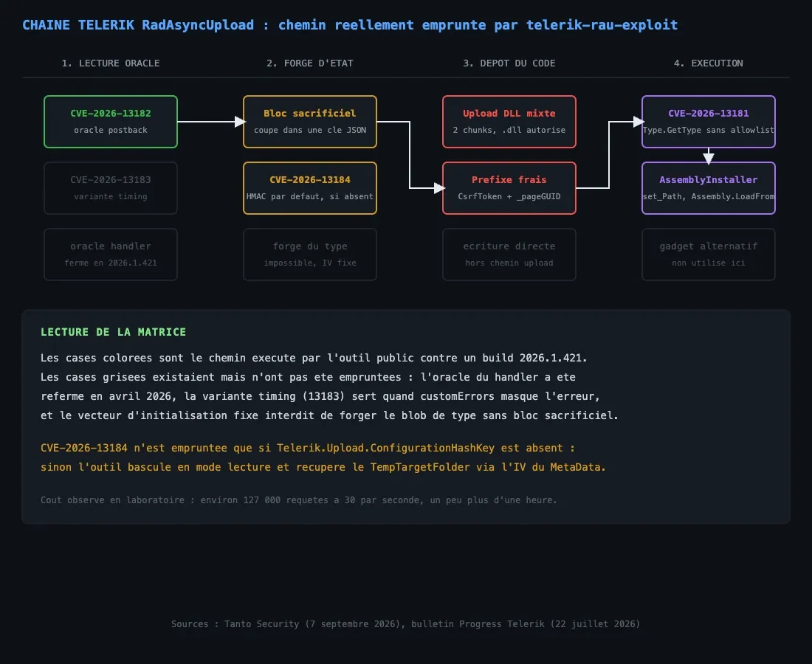The width and height of the screenshot is (812, 664).
Task: Click the 'Bloc sacrificiel' box
Action: (x=310, y=122)
